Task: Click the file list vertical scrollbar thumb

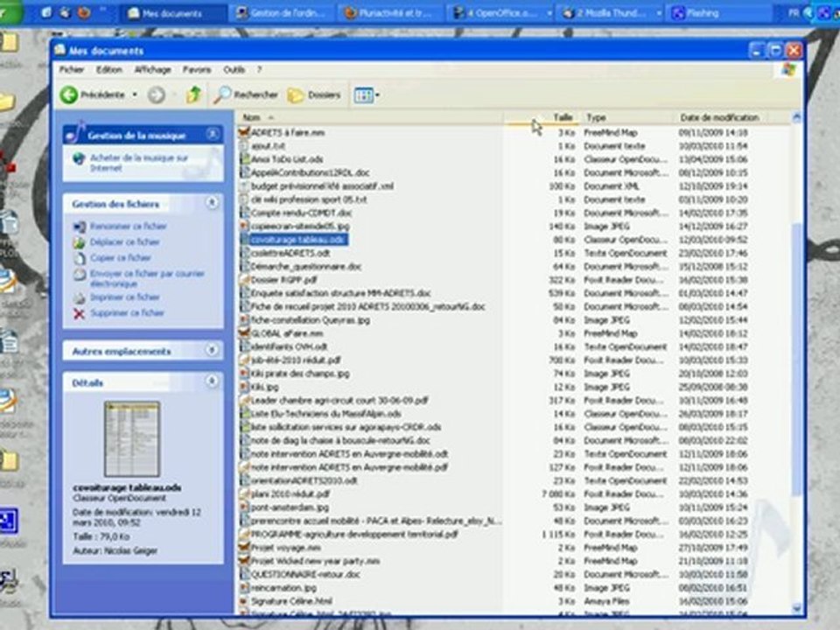Action: [796, 359]
